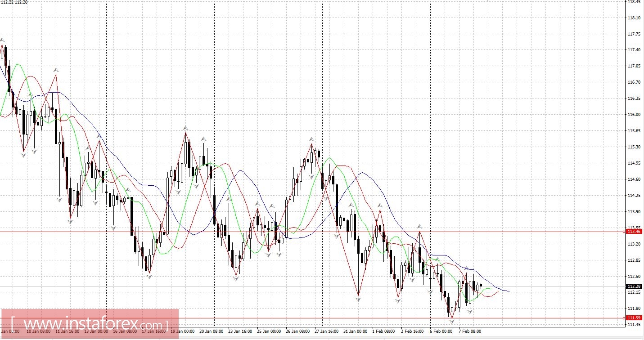Select the 6 Feb 00:00 time axis label
The height and width of the screenshot is (340, 644).
(441, 331)
